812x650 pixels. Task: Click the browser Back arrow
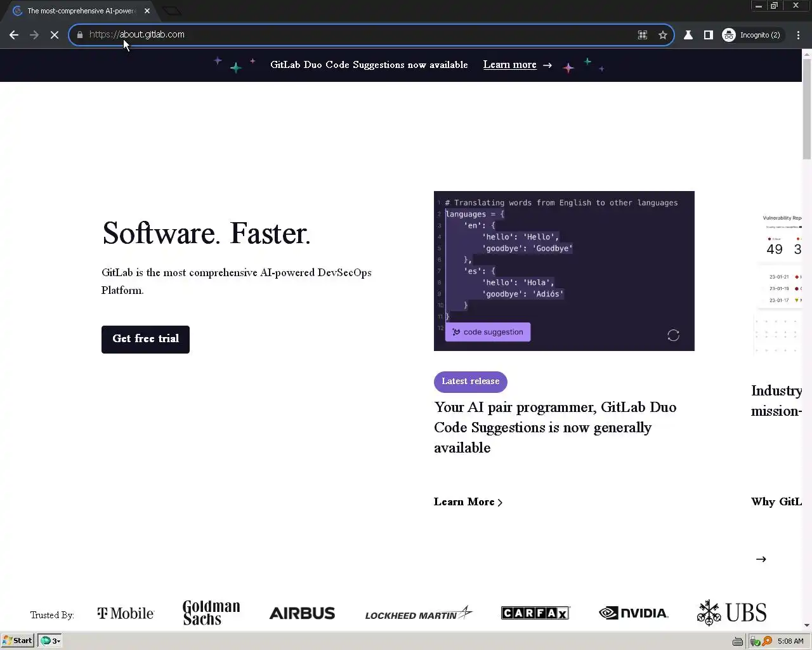(x=14, y=35)
